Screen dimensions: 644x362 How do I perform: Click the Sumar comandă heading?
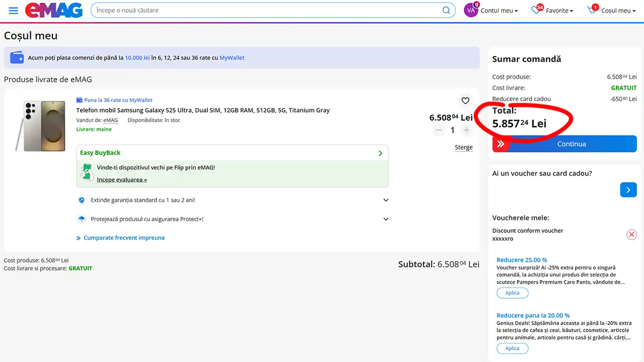(x=526, y=59)
